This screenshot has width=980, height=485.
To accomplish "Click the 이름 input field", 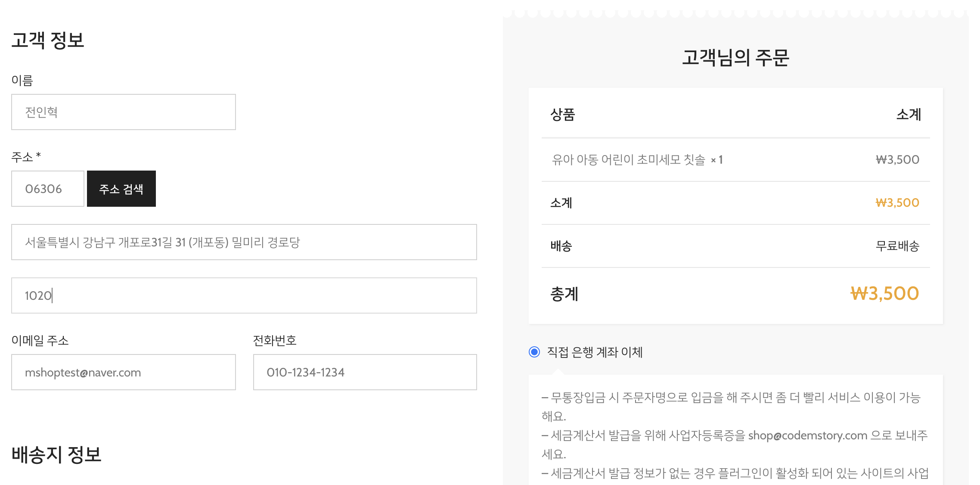I will pos(123,112).
